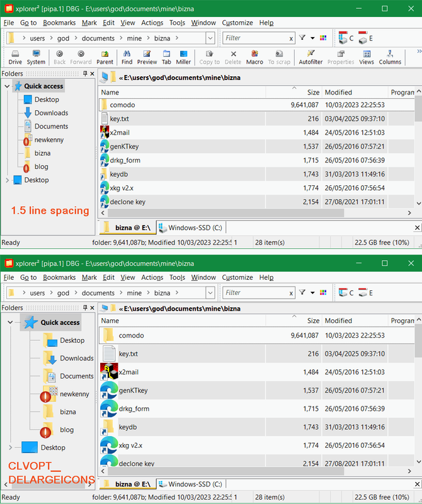Open Customize menu in bottom window
Screen dimensions: 422x504
237,277
